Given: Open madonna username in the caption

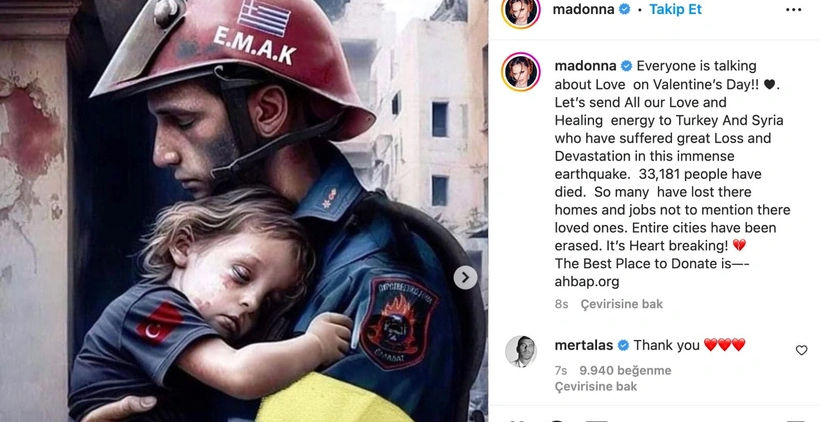Looking at the screenshot, I should click(x=586, y=66).
